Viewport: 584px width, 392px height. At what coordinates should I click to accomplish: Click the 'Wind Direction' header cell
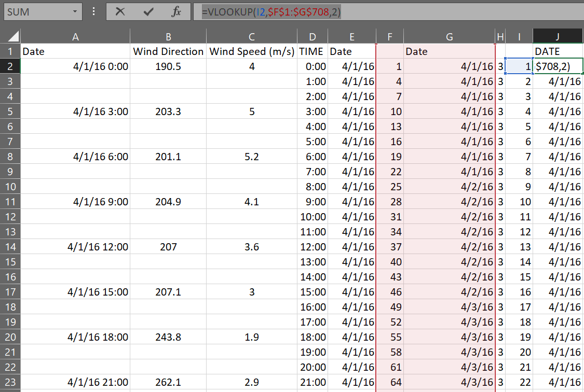click(x=168, y=51)
